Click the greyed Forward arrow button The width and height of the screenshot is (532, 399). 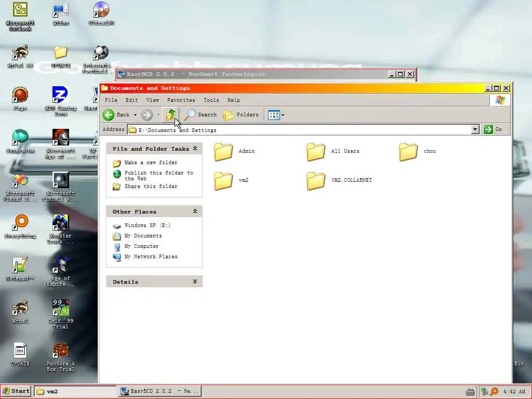tap(147, 115)
